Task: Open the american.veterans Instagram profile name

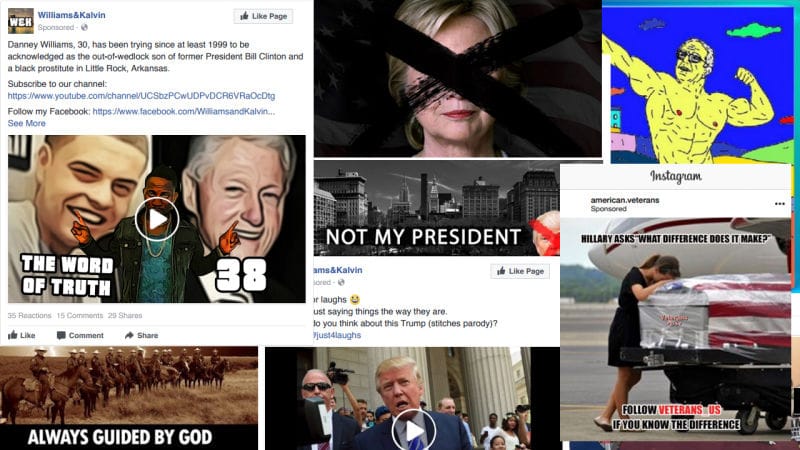Action: tap(624, 200)
